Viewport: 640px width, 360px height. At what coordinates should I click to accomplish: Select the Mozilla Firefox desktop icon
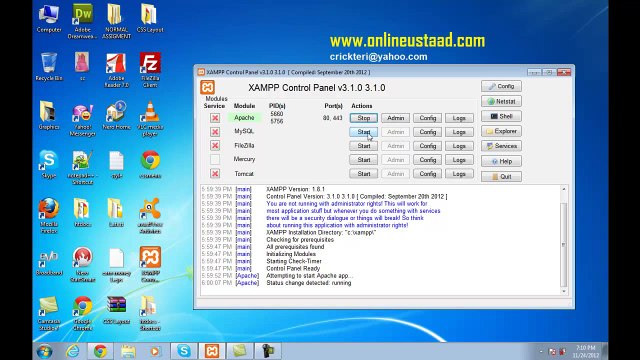coord(49,216)
